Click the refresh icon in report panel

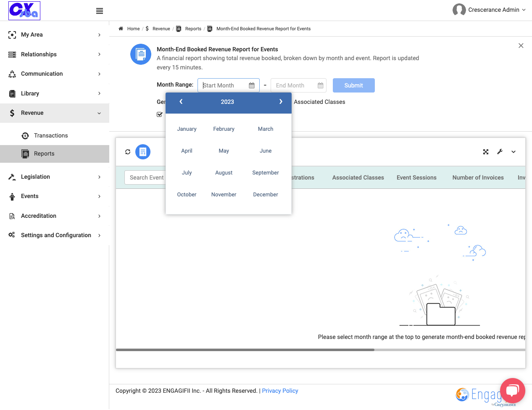[128, 152]
